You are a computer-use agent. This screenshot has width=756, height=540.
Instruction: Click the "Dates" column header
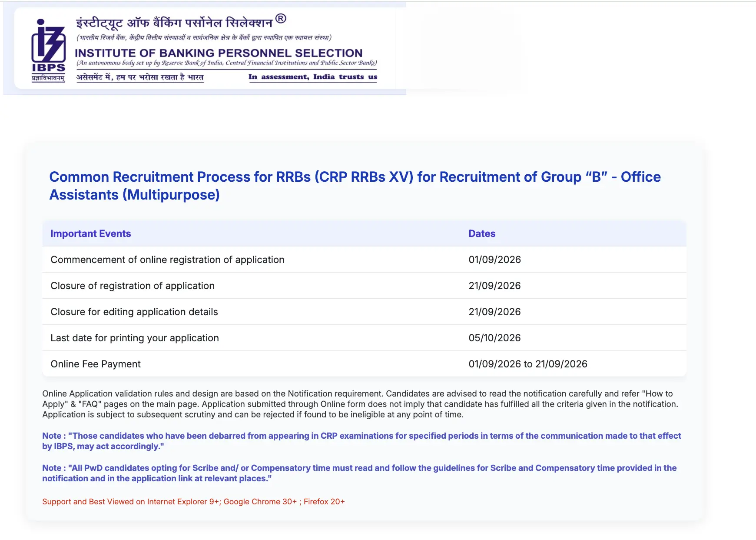(x=482, y=233)
